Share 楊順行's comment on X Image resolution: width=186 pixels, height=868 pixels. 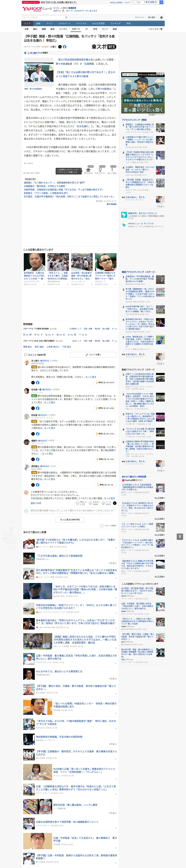[x=33, y=459]
